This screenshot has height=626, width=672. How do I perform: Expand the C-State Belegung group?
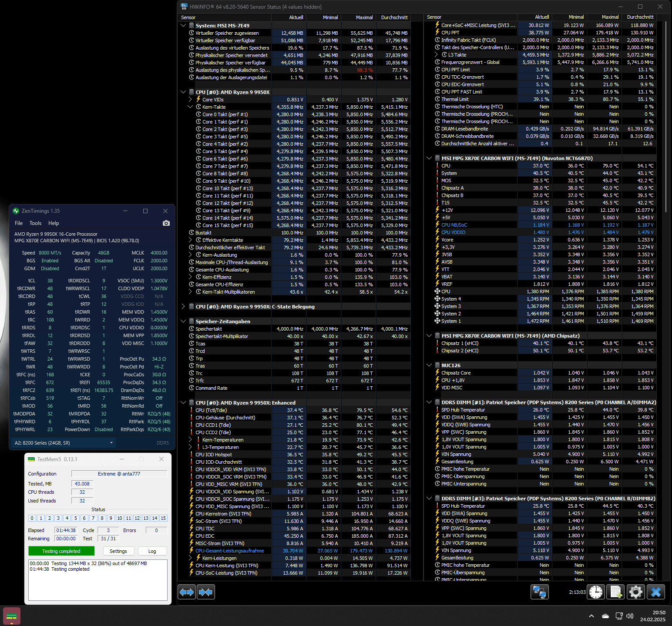[183, 307]
